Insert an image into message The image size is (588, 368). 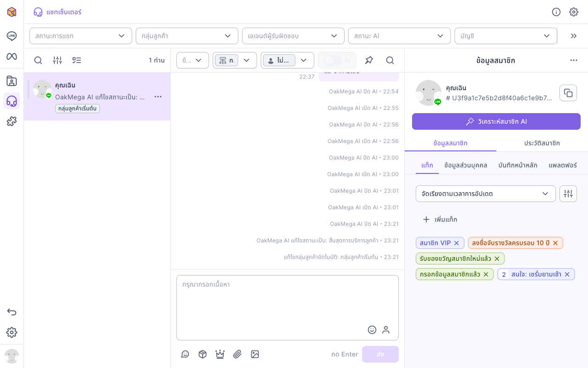click(x=255, y=354)
